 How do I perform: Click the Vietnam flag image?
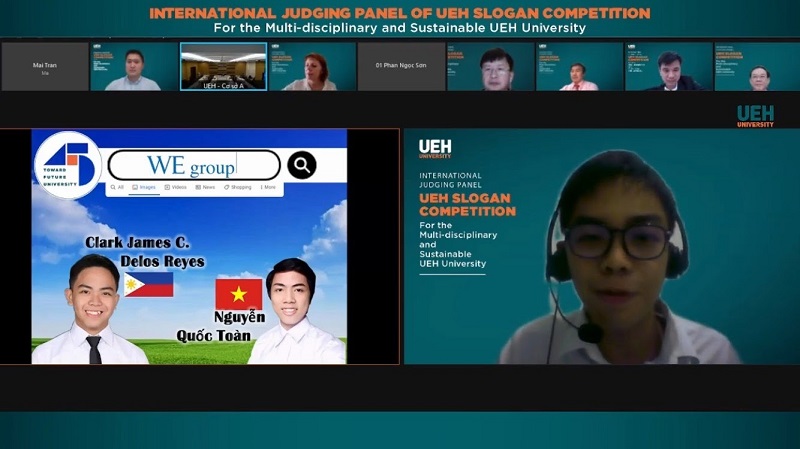tap(239, 294)
